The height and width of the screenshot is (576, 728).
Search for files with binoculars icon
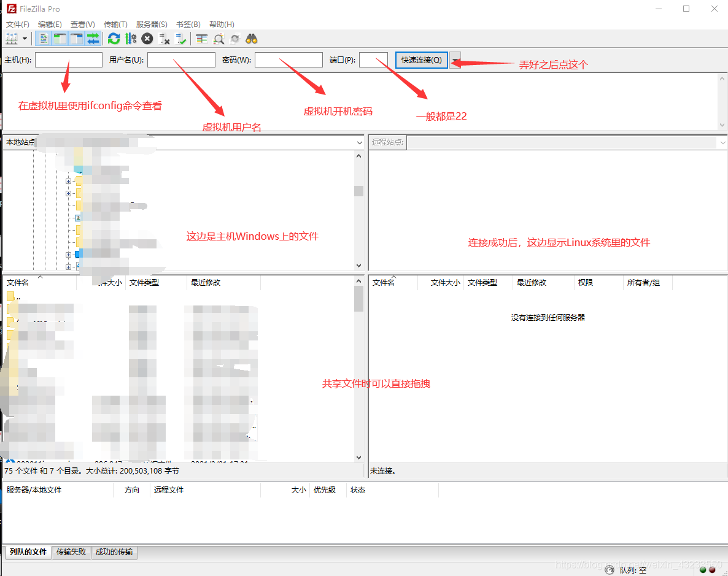point(252,39)
